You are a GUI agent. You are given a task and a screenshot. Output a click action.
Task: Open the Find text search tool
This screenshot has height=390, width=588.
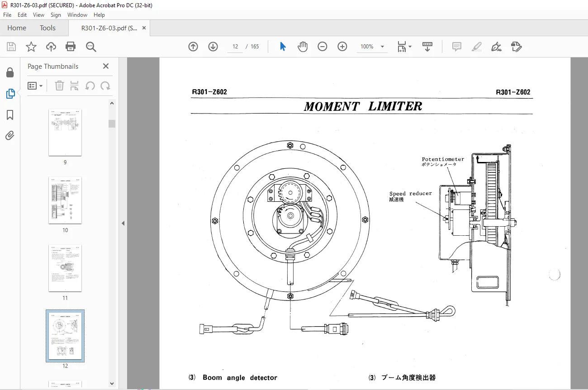point(91,47)
